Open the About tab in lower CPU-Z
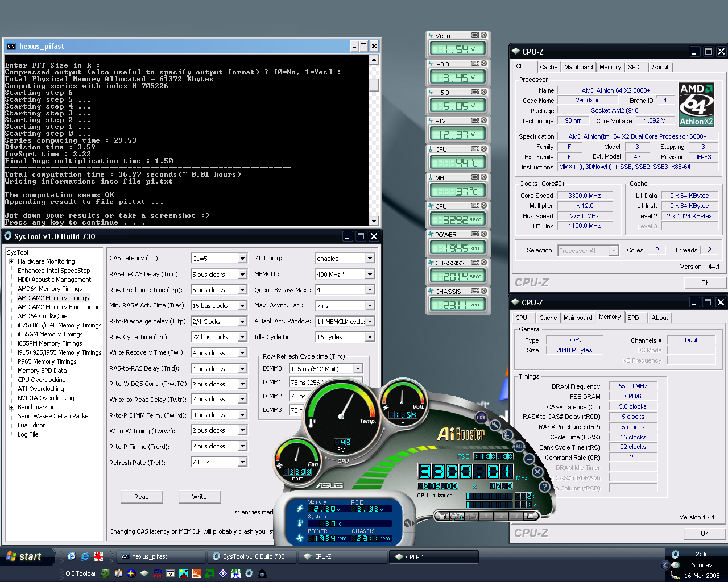This screenshot has height=582, width=728. click(660, 318)
